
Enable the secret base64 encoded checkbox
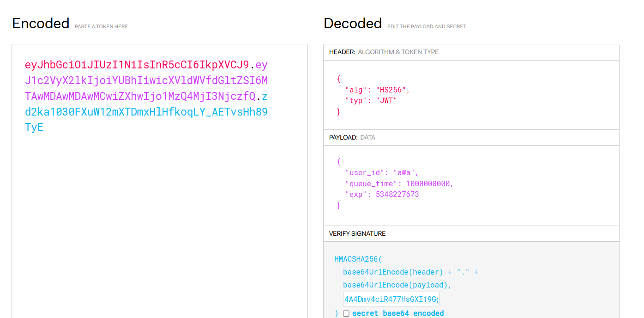point(346,313)
